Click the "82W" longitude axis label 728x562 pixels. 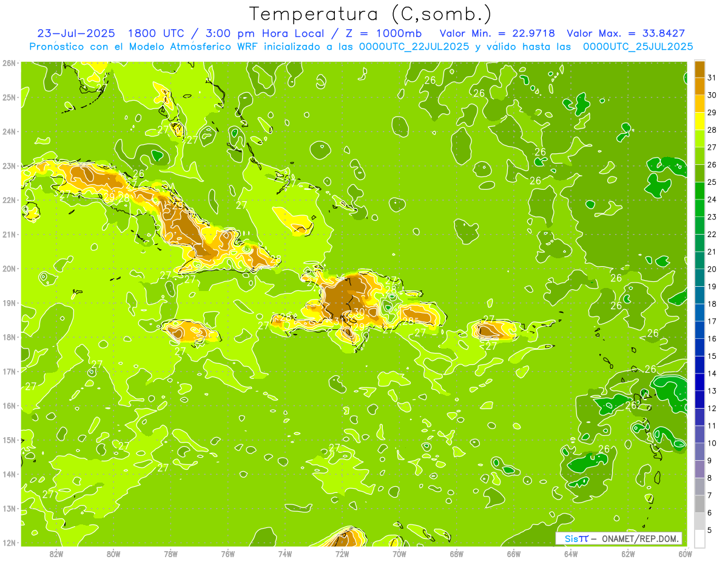[56, 554]
